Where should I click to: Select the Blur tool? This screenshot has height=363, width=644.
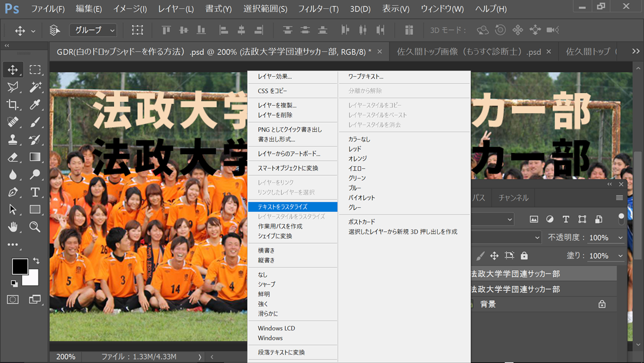(12, 175)
